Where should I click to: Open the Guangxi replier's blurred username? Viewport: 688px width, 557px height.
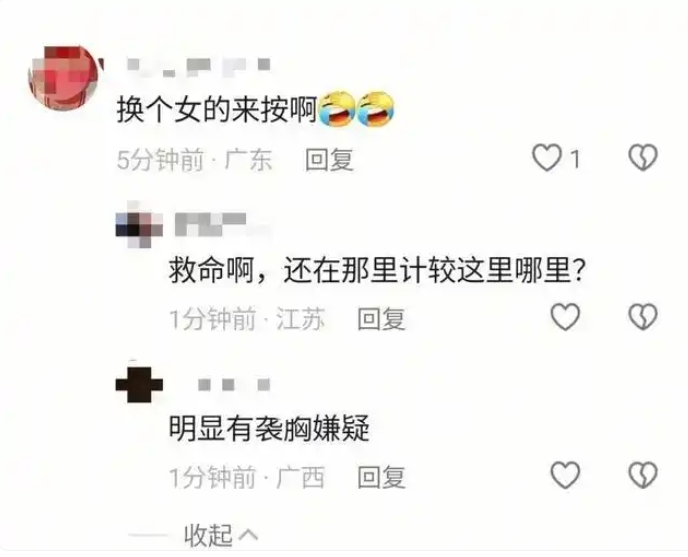point(234,385)
